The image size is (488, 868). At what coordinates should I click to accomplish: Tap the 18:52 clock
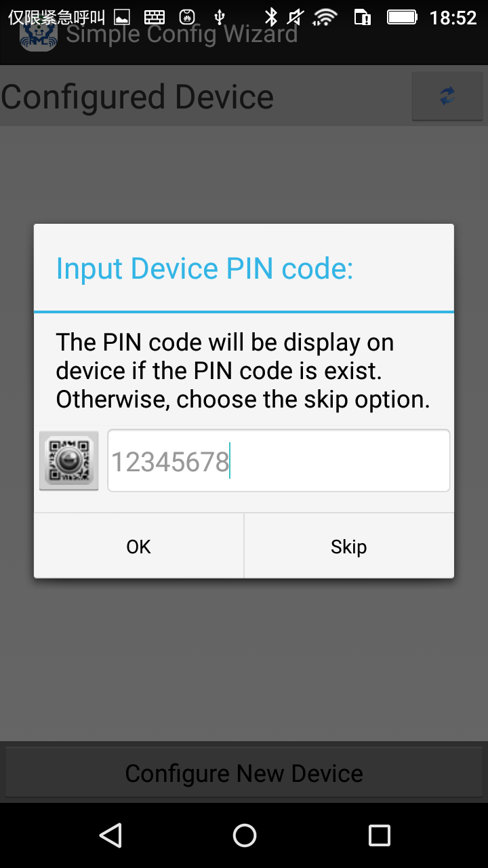453,18
